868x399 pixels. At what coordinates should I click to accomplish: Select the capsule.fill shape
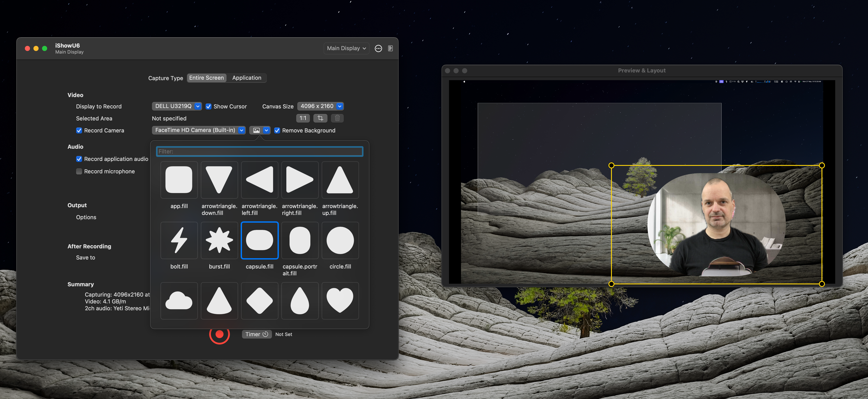(260, 240)
